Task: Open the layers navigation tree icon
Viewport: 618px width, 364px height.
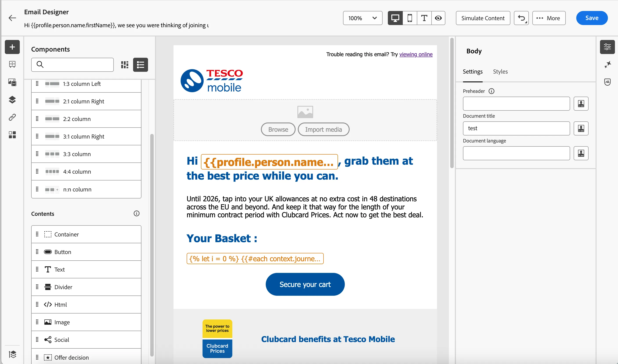Action: (12, 100)
